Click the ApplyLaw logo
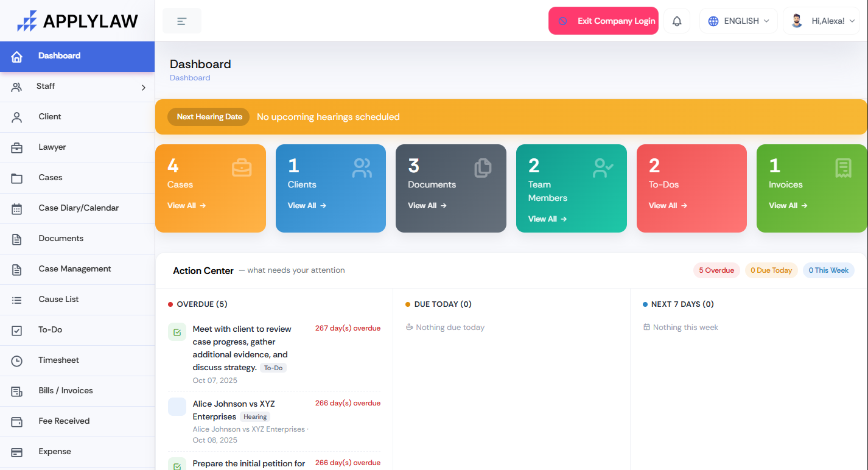This screenshot has height=470, width=868. (77, 21)
